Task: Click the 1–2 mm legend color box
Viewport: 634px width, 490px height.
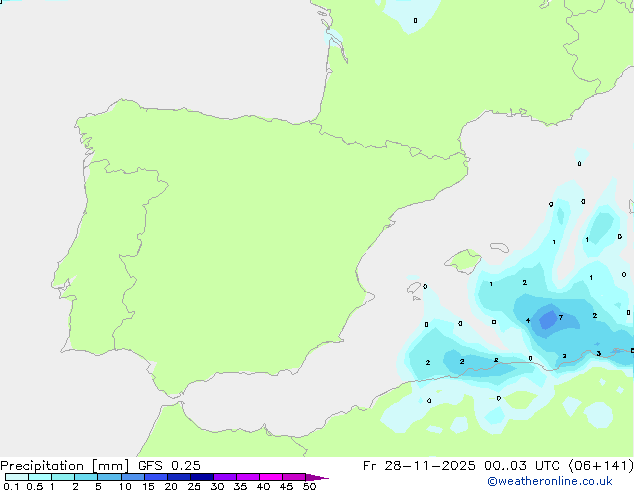Action: [63, 477]
